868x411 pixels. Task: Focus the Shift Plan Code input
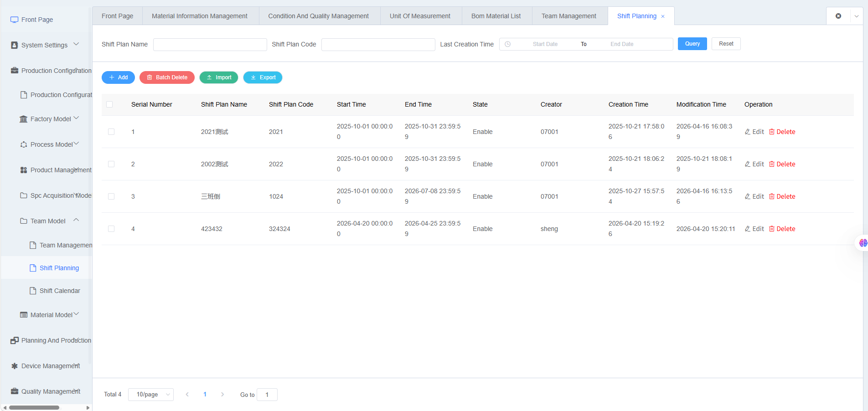pos(378,44)
